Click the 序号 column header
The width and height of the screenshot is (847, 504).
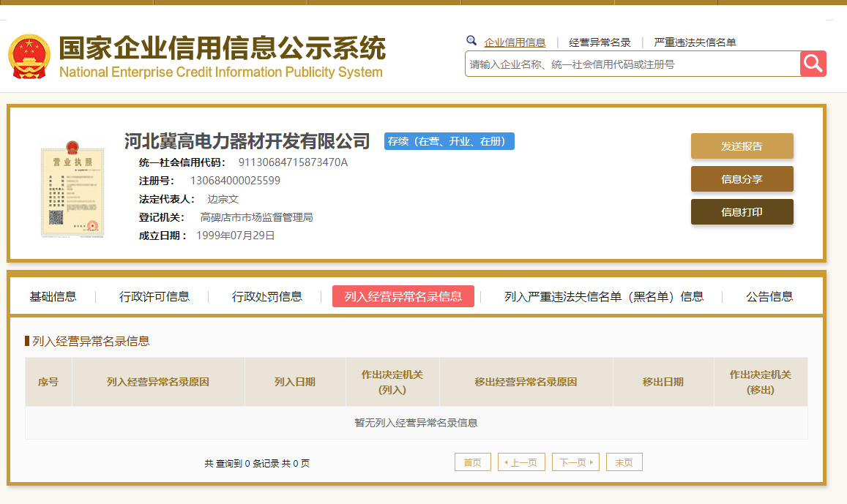tap(48, 382)
